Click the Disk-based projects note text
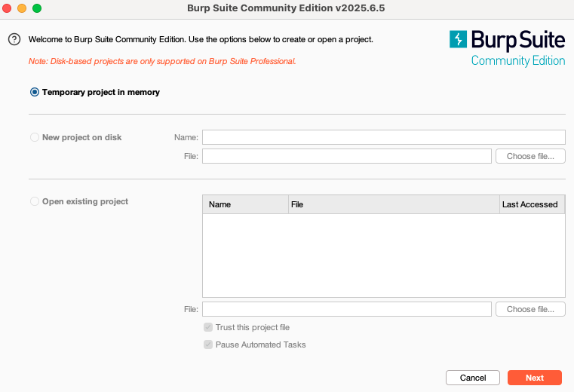Viewport: 574px width, 392px height. (162, 61)
